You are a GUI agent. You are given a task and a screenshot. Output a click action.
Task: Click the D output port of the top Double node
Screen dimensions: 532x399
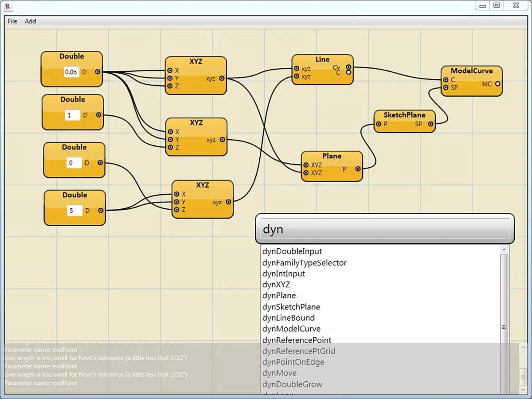(x=97, y=72)
